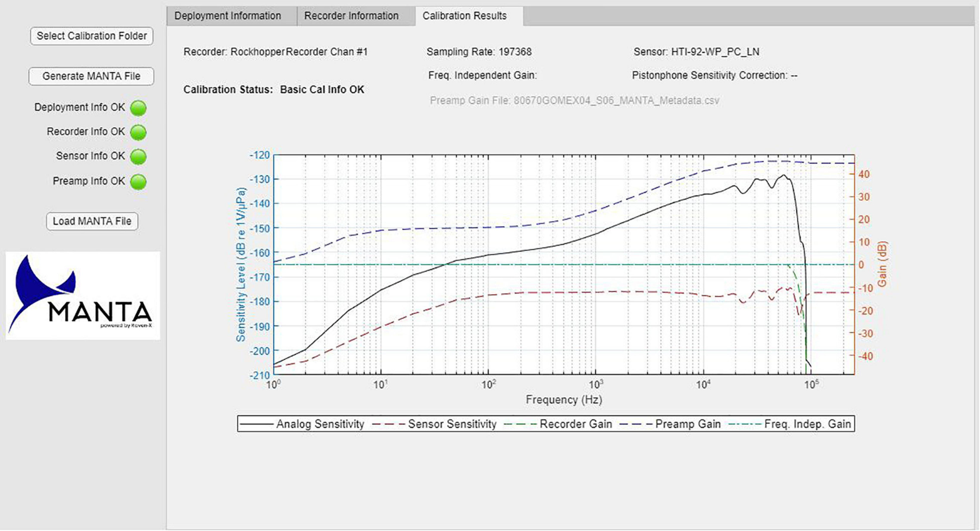
Task: Click the Sensitivity Level left axis label
Action: tap(241, 264)
